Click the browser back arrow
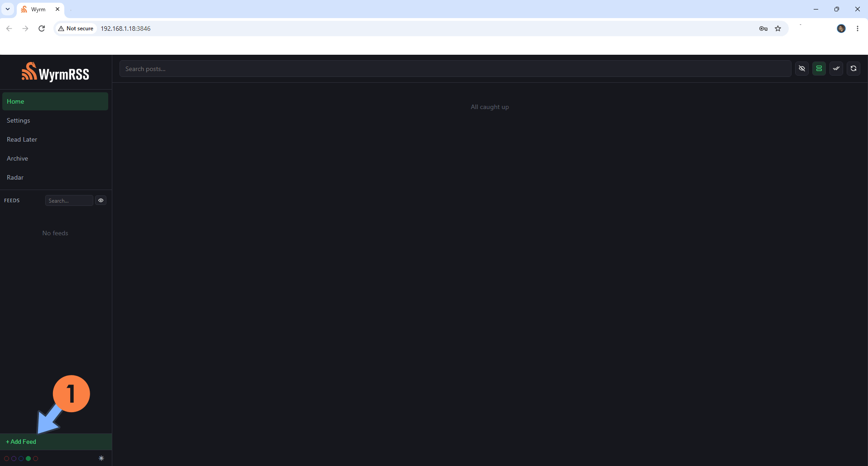This screenshot has height=466, width=868. point(9,29)
